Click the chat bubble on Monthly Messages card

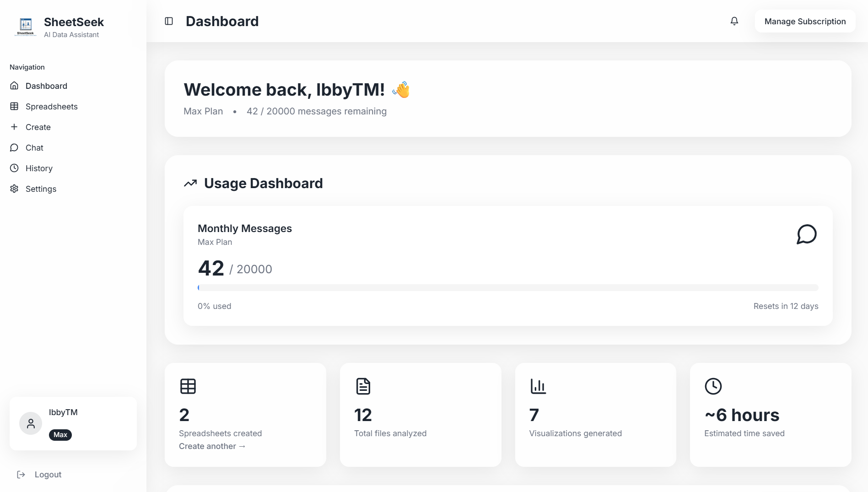pos(807,234)
